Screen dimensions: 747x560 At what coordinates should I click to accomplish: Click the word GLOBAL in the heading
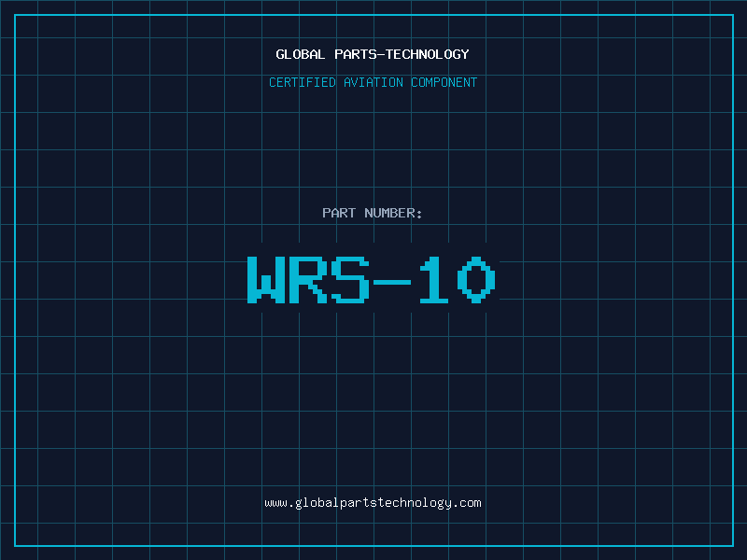tap(300, 54)
